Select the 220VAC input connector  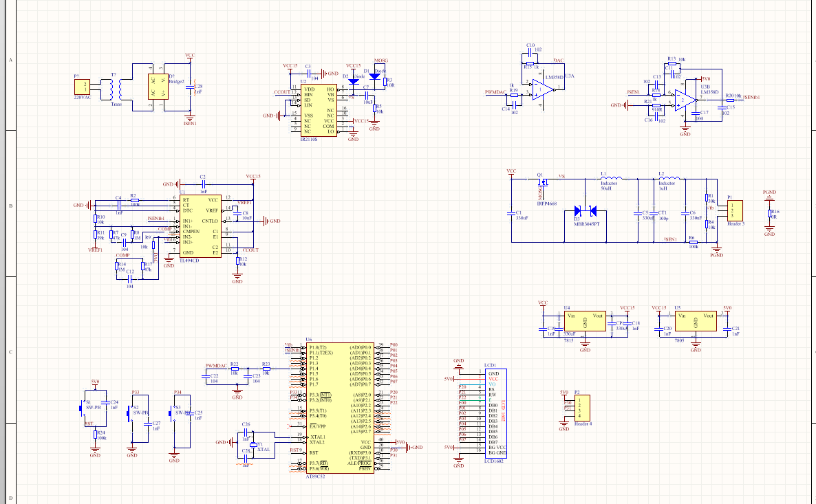pos(82,87)
